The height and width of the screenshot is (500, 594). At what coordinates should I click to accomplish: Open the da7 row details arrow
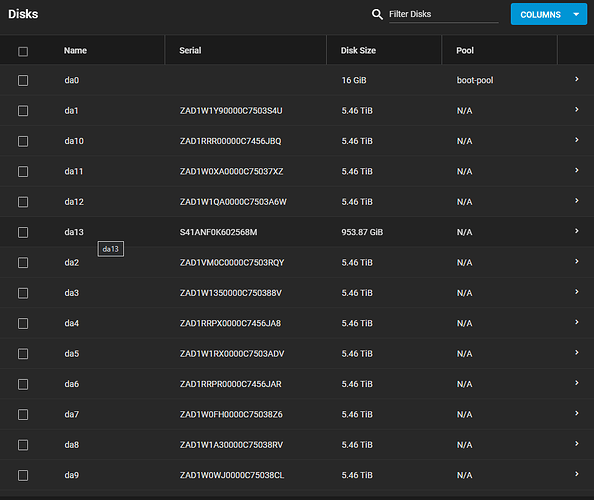(x=577, y=413)
